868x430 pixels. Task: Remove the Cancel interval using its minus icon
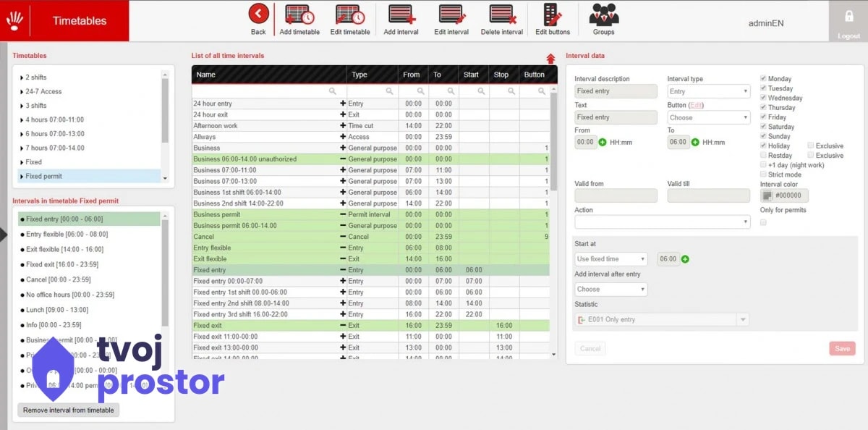(343, 237)
